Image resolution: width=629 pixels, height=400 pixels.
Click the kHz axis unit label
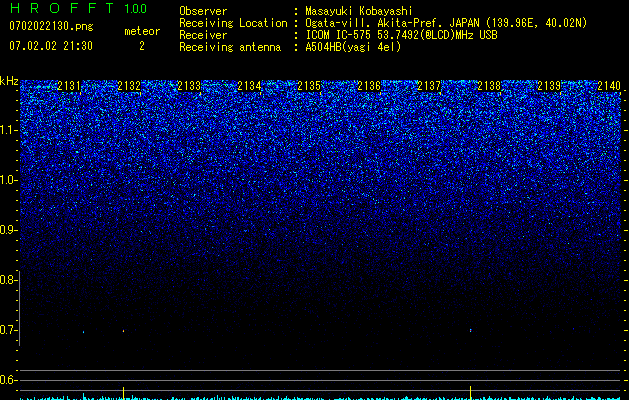9,81
